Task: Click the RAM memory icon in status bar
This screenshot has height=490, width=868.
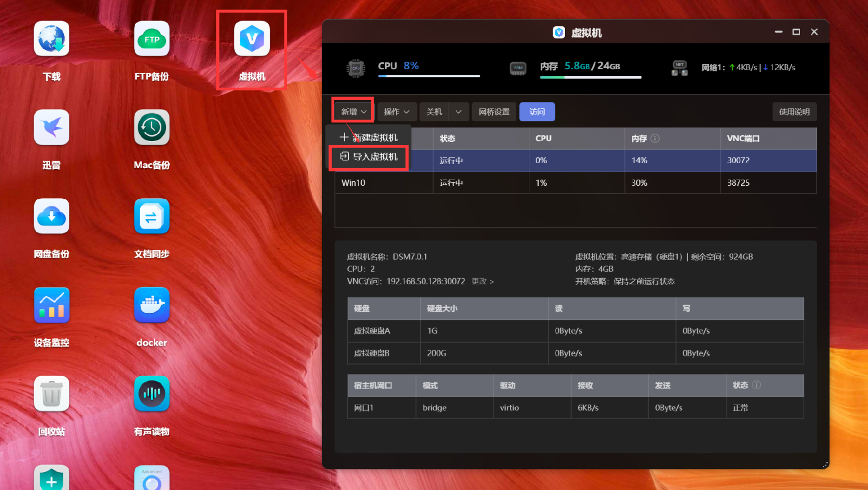Action: pyautogui.click(x=518, y=68)
